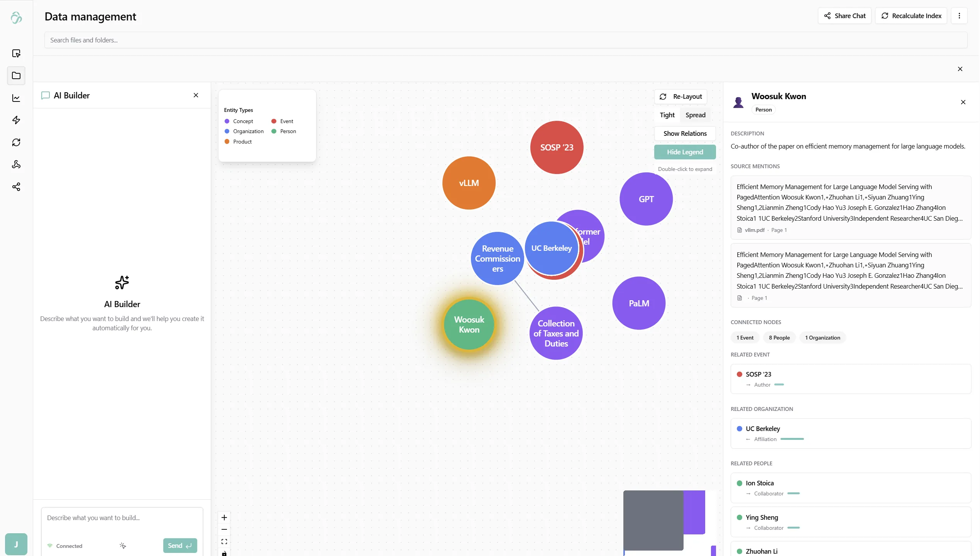
Task: Toggle the Hide Legend button
Action: (x=685, y=152)
